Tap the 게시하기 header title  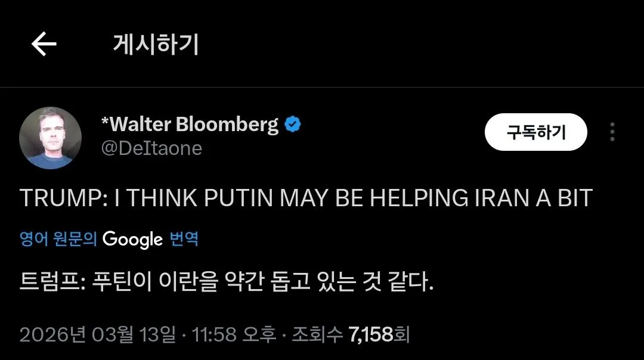(x=154, y=42)
